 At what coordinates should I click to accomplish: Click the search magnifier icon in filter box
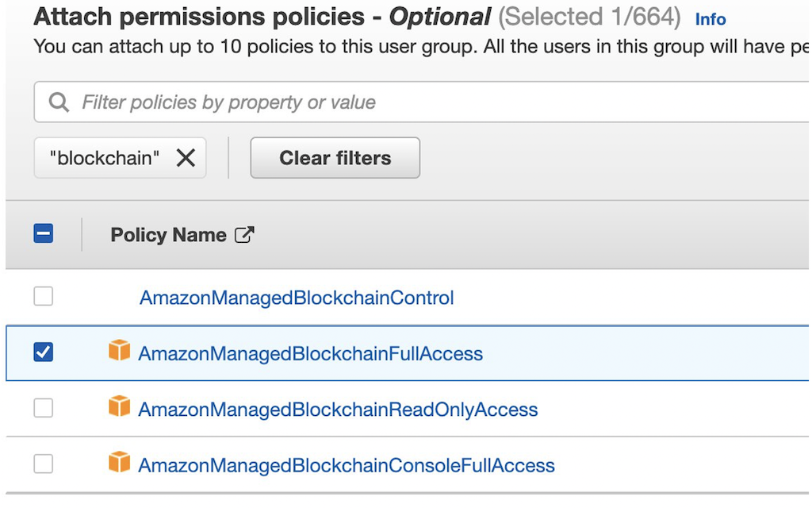(x=59, y=102)
